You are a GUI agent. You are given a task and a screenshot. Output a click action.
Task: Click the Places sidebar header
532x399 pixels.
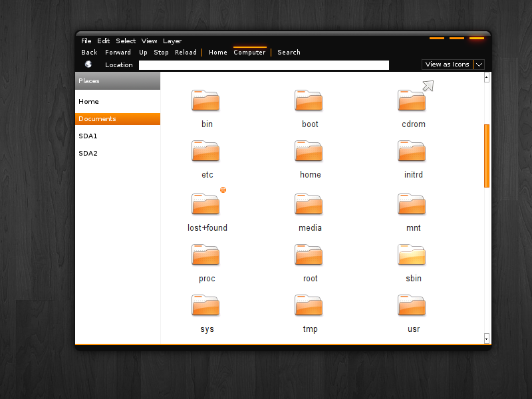118,80
